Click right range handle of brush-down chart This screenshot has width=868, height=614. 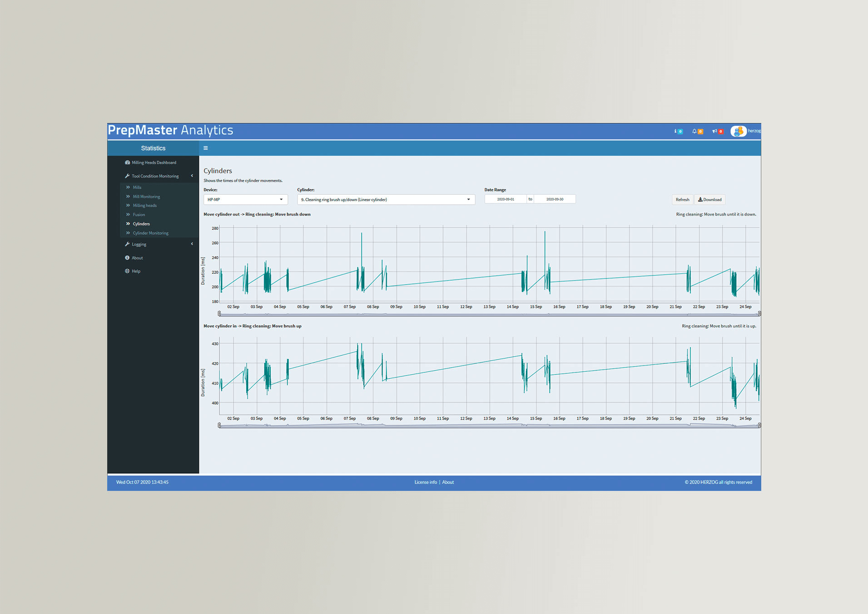coord(759,314)
